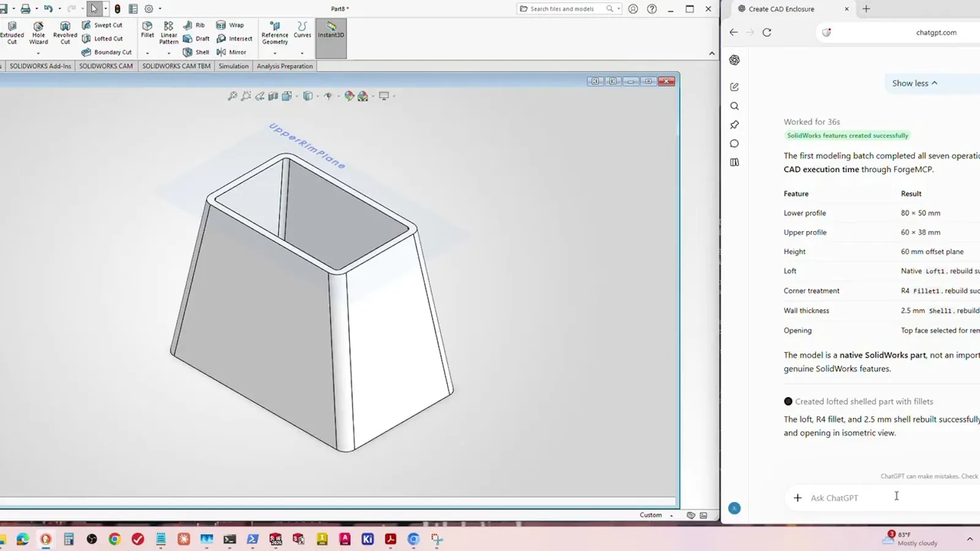The height and width of the screenshot is (551, 980).
Task: Select the Hole Wizard tool
Action: point(38,33)
